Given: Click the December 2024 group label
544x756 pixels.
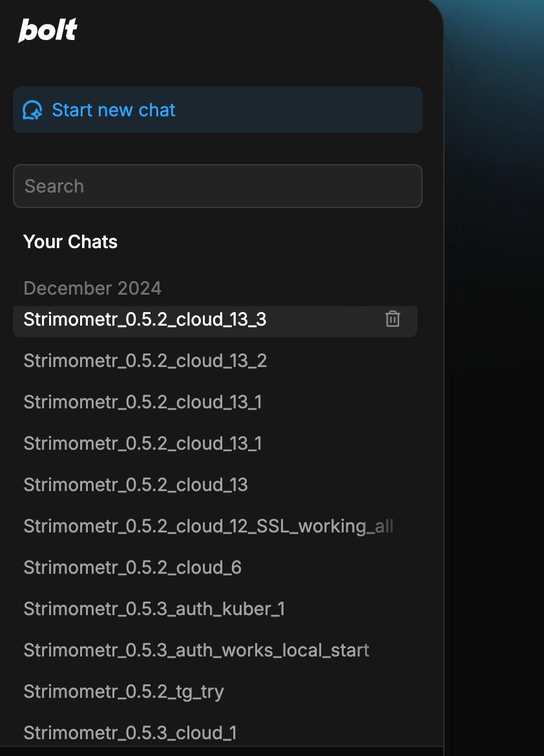Looking at the screenshot, I should 92,288.
